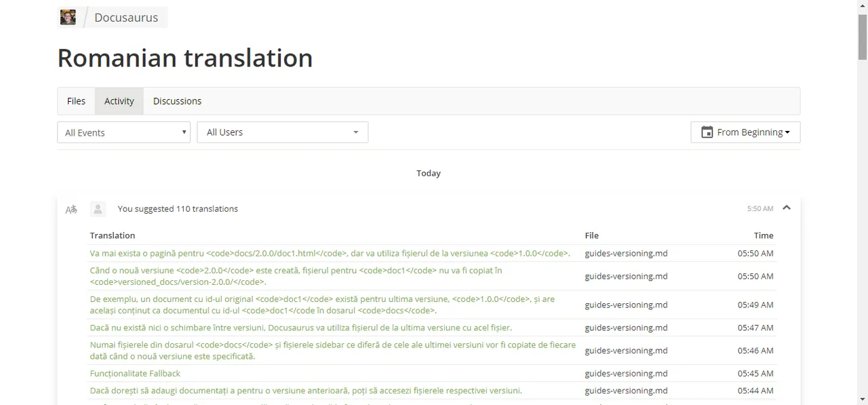Switch to the Files tab
This screenshot has width=868, height=405.
click(76, 101)
